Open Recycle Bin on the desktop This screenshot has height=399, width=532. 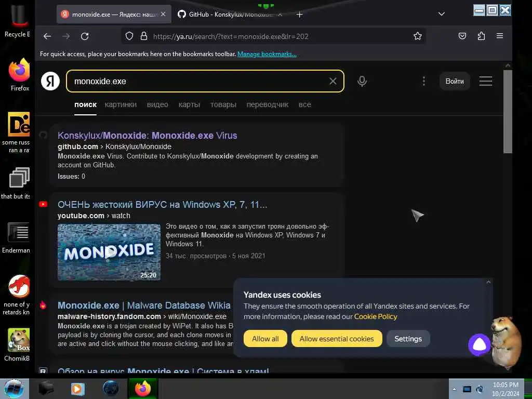click(x=18, y=20)
